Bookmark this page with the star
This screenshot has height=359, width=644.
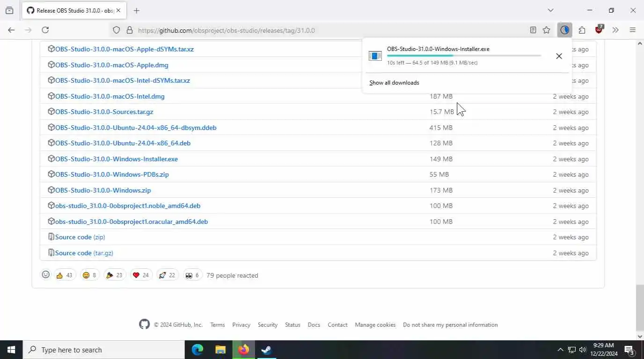[546, 30]
